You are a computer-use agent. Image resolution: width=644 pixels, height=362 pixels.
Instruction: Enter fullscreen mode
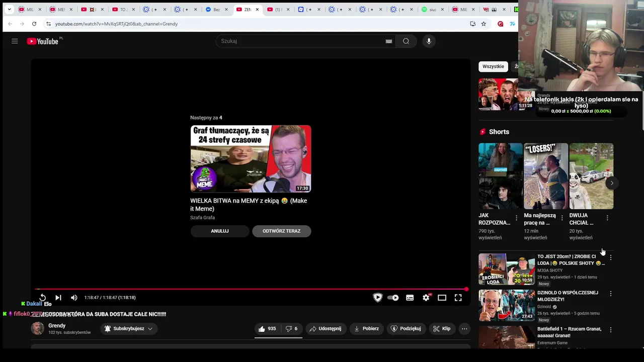coord(458,298)
